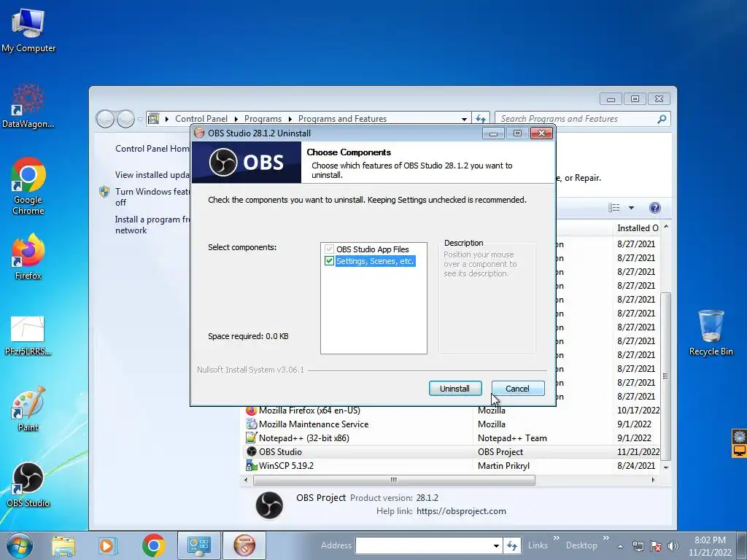The height and width of the screenshot is (560, 747).
Task: Open recent pages dropdown near nav buttons
Action: [x=140, y=119]
